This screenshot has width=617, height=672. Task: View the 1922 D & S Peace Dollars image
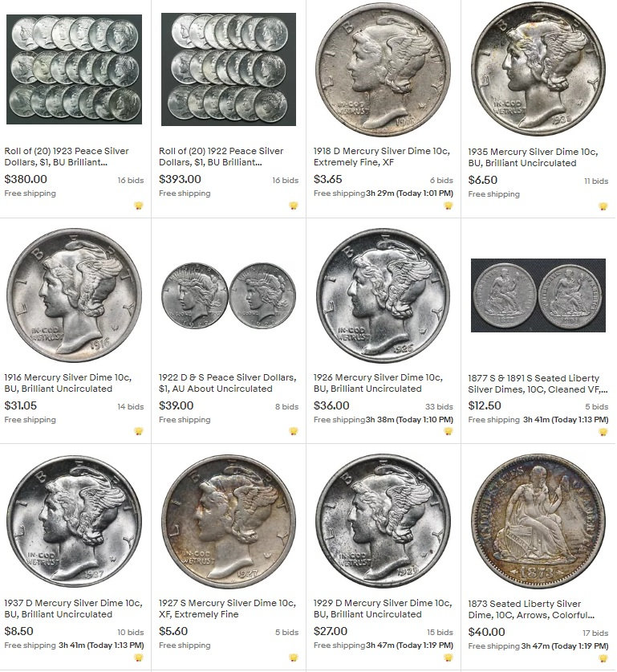point(229,295)
